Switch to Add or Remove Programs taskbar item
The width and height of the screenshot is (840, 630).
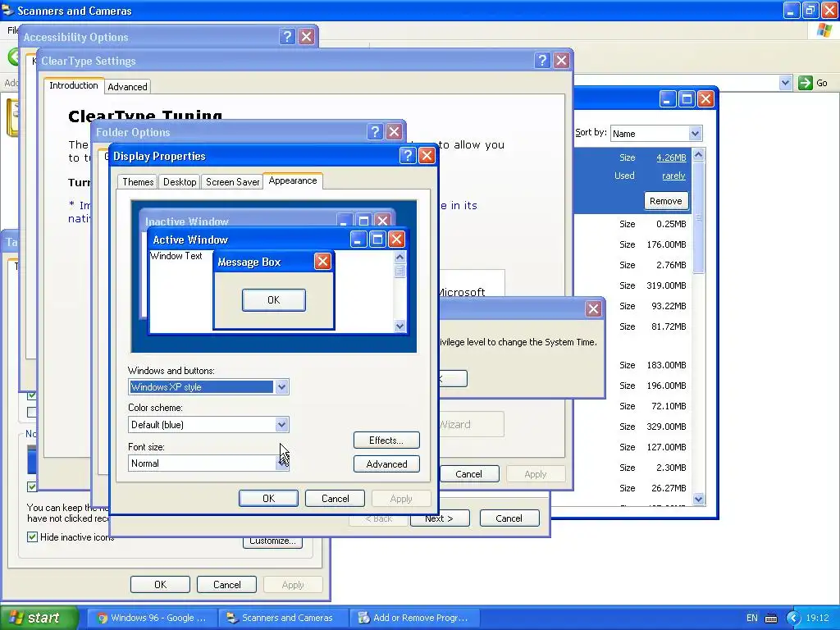[414, 618]
